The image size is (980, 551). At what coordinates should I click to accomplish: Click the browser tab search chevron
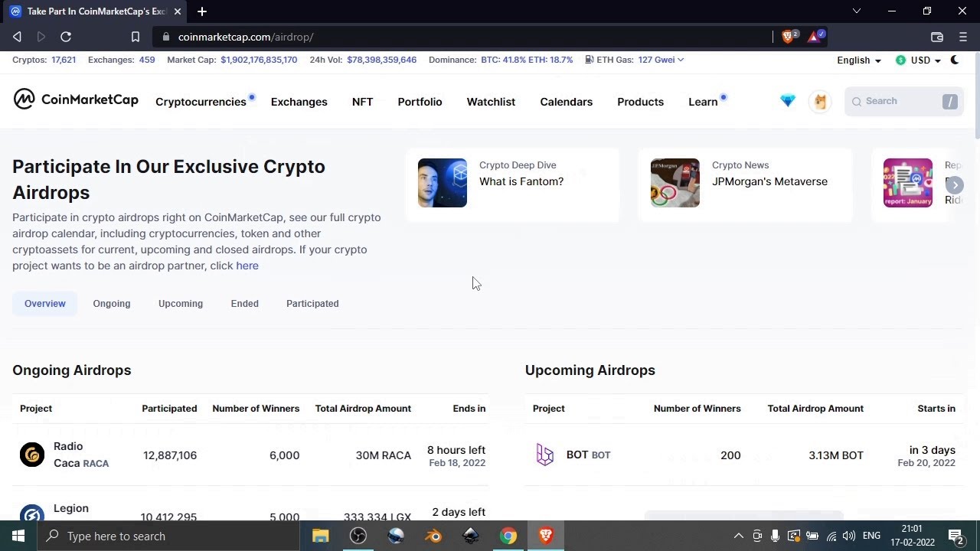point(857,11)
